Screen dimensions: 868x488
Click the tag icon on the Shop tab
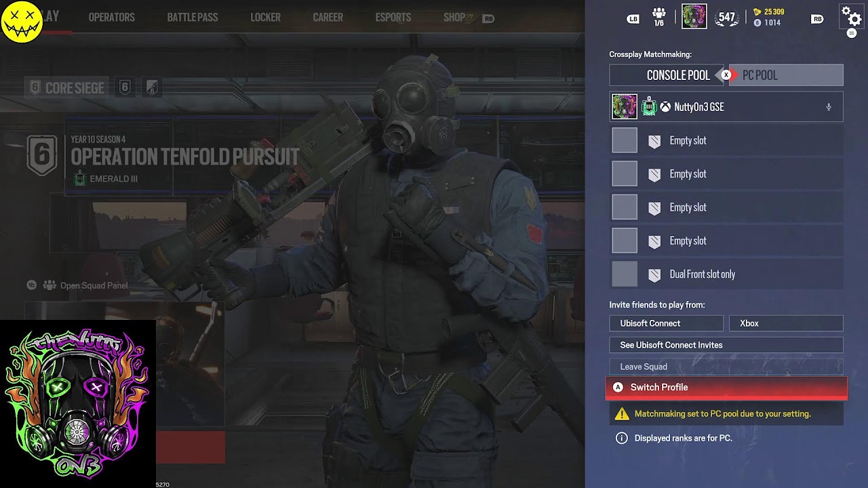[x=470, y=17]
